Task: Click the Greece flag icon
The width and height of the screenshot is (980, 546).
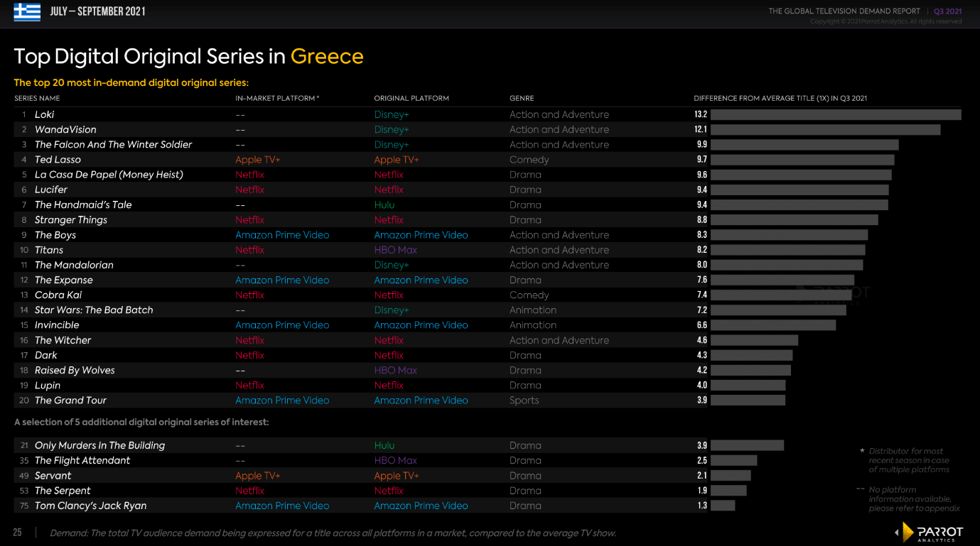Action: point(27,11)
